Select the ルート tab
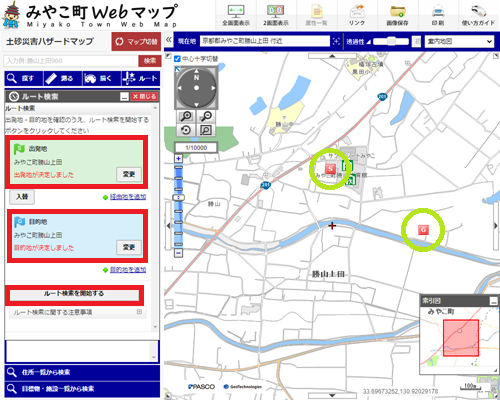The height and width of the screenshot is (400, 500). click(x=141, y=78)
